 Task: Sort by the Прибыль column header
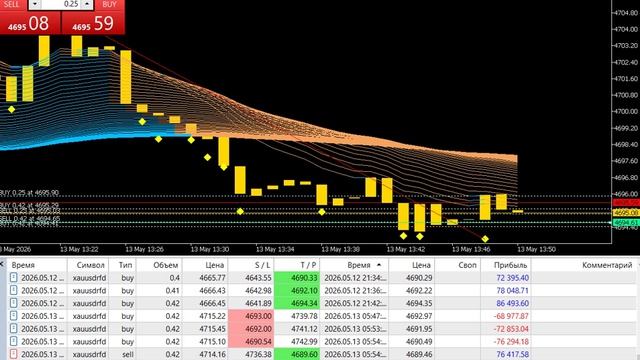(x=506, y=265)
